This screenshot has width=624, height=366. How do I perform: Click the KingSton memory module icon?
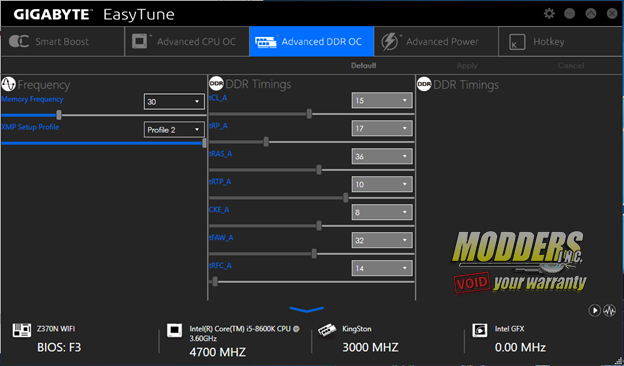pos(327,330)
